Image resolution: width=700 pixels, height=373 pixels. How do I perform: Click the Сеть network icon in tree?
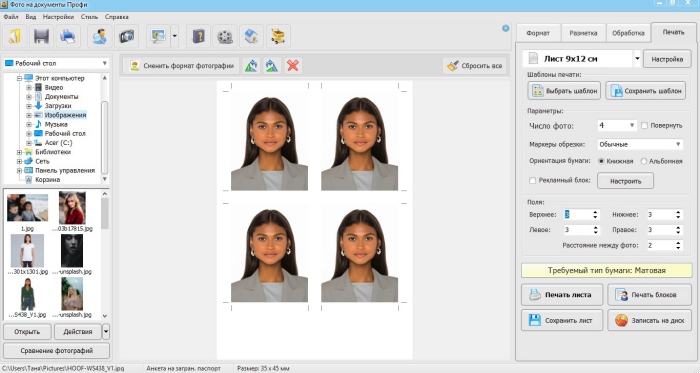click(29, 161)
